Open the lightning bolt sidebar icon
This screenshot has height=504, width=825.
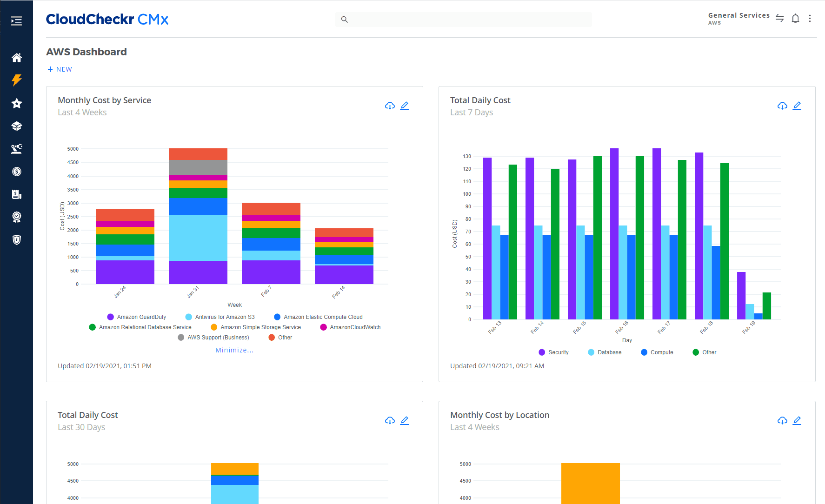click(x=17, y=80)
